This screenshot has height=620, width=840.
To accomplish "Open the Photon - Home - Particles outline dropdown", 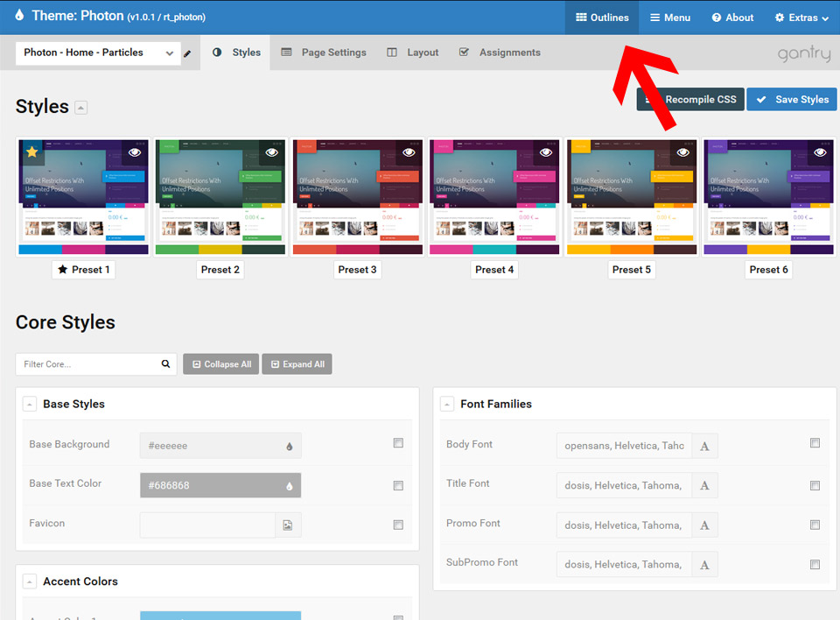I will tap(98, 53).
